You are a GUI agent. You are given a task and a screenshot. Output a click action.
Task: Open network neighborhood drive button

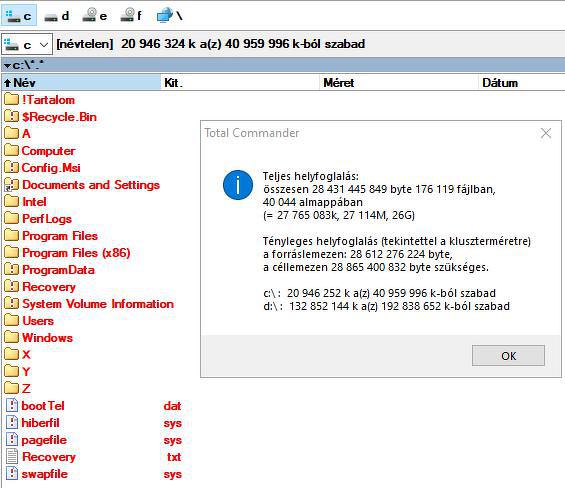170,15
